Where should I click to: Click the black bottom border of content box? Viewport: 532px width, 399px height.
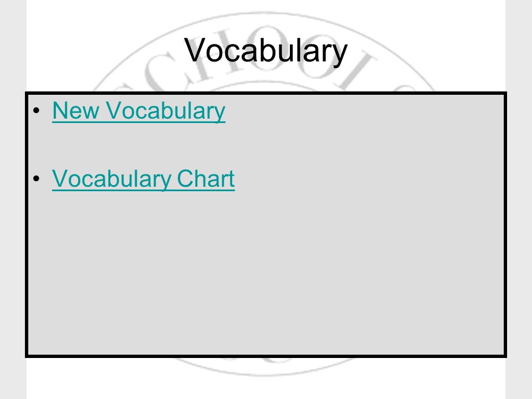(x=266, y=356)
